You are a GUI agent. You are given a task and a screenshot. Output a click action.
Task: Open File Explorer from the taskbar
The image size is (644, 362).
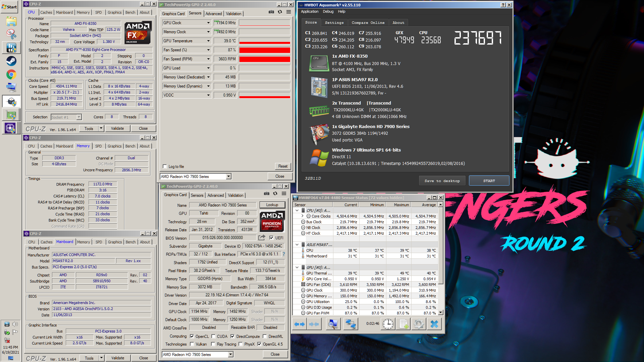(x=11, y=21)
